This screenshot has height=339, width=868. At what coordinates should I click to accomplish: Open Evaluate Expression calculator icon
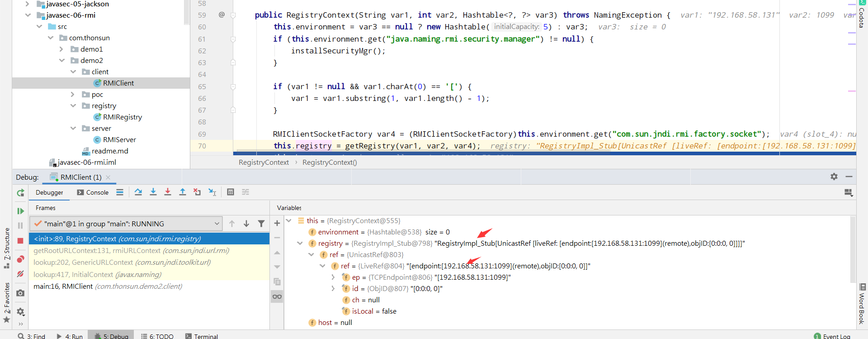tap(231, 192)
